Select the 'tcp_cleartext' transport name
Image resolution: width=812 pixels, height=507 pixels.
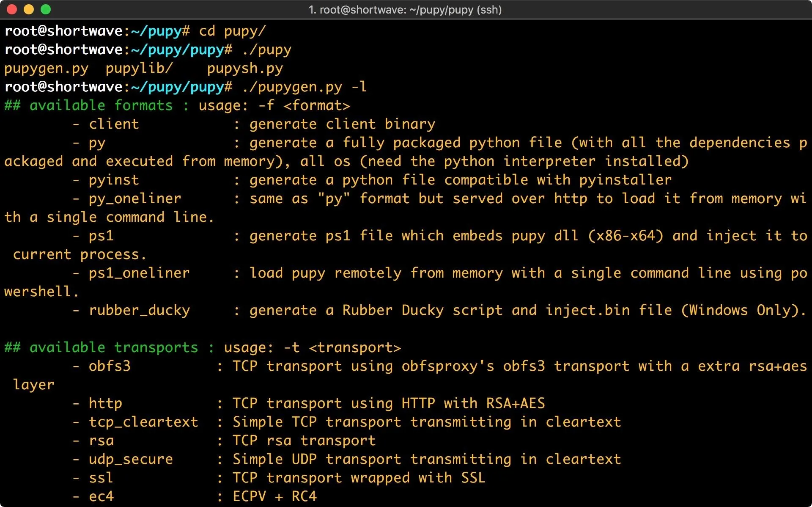click(144, 422)
